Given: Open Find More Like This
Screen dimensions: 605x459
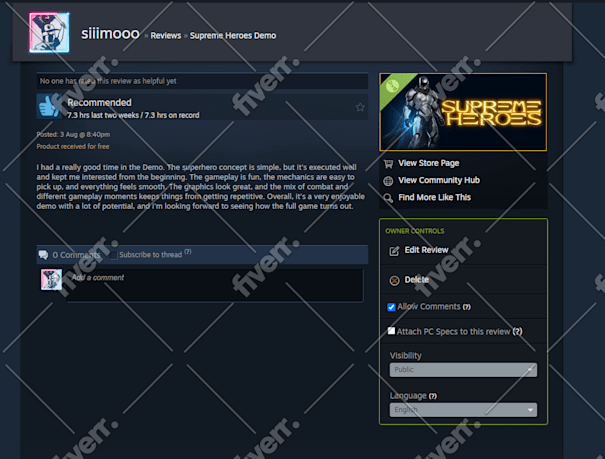Looking at the screenshot, I should (434, 197).
